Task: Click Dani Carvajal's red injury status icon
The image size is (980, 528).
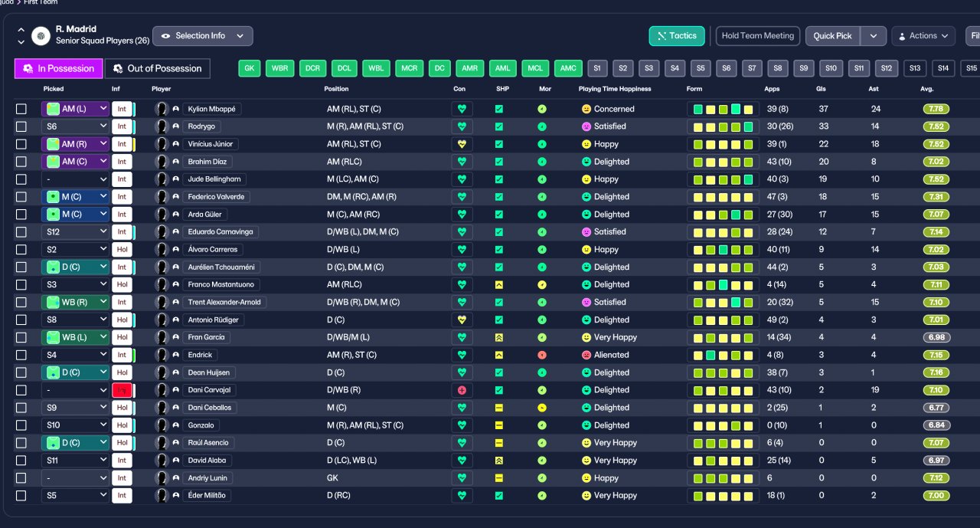Action: (x=462, y=390)
